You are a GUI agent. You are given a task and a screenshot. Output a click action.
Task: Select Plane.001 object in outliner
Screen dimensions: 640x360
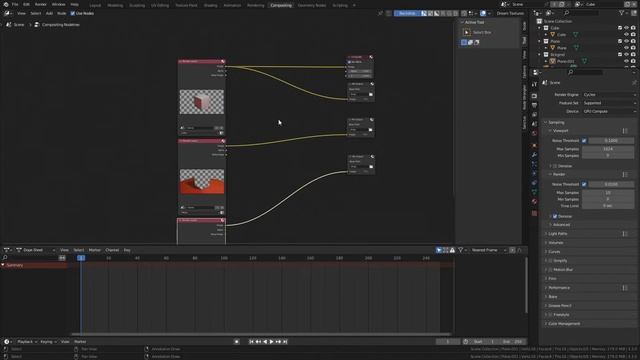click(566, 61)
